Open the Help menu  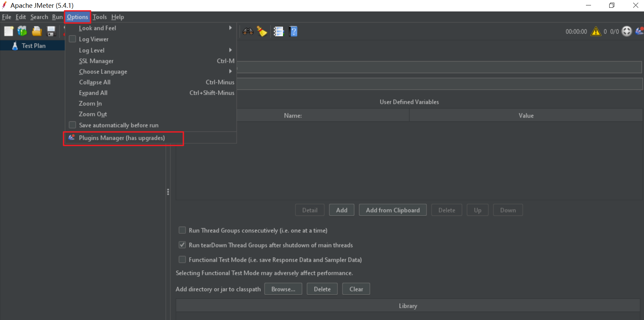117,17
